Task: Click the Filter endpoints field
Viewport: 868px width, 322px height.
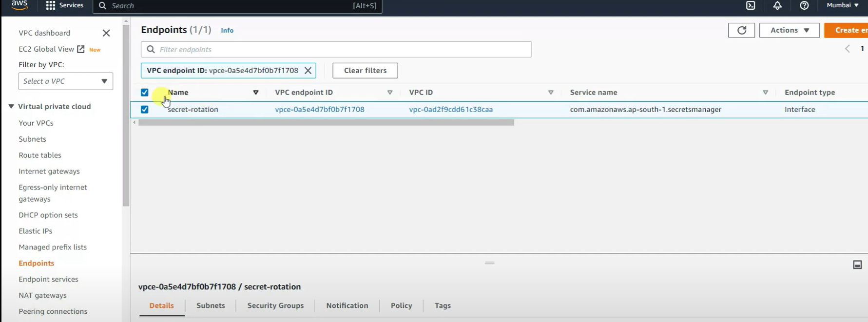Action: [336, 50]
